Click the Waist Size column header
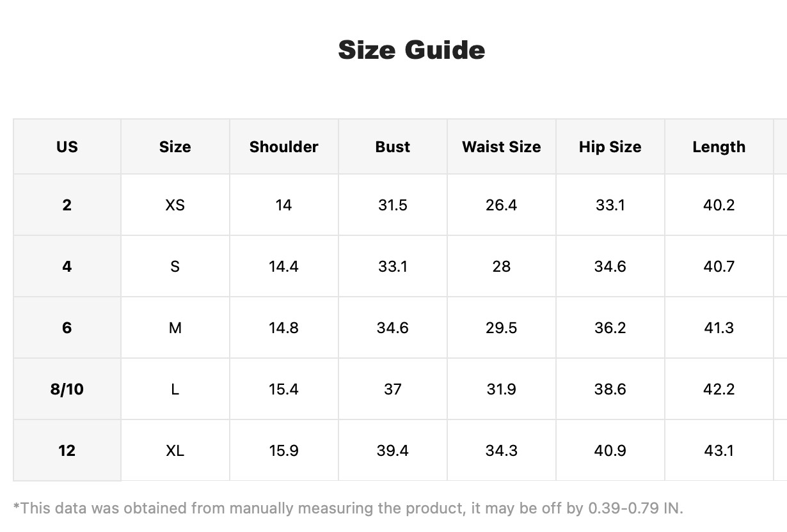This screenshot has width=787, height=532. pyautogui.click(x=502, y=146)
